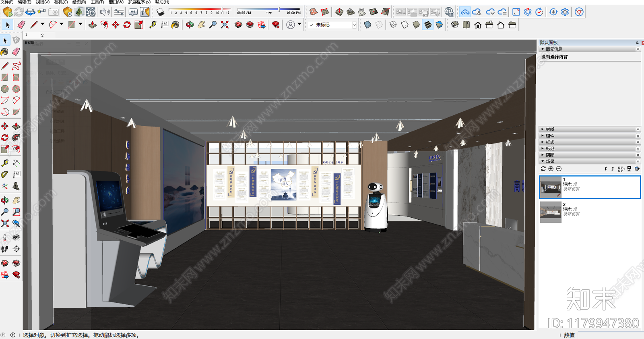Toggle Shaded With Textures style

(428, 25)
